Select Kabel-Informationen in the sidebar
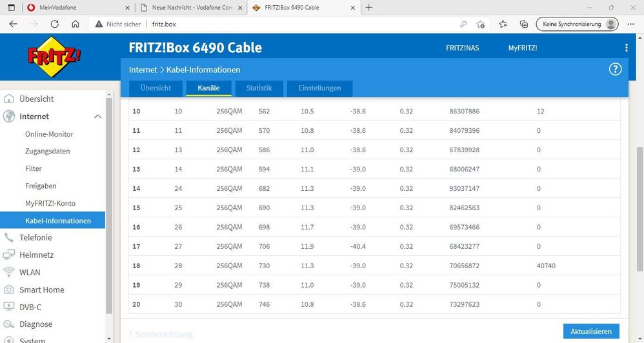This screenshot has height=343, width=644. 52,220
